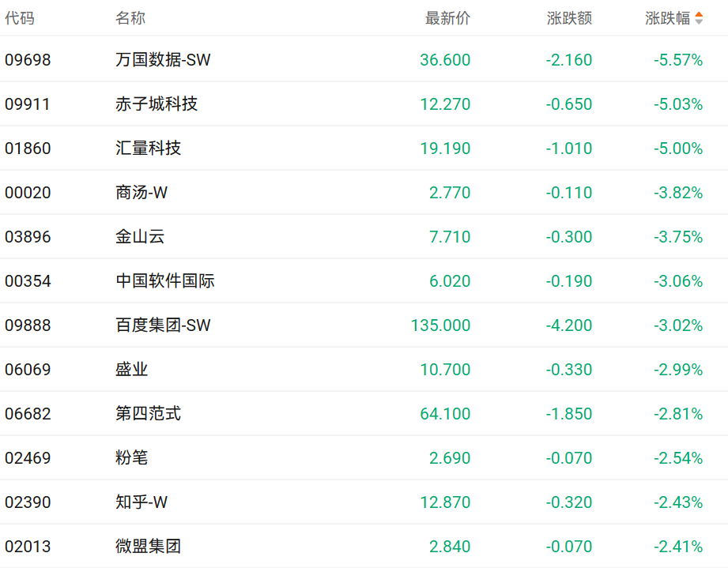This screenshot has height=568, width=728.
Task: Click the 名称 column header
Action: (x=130, y=18)
